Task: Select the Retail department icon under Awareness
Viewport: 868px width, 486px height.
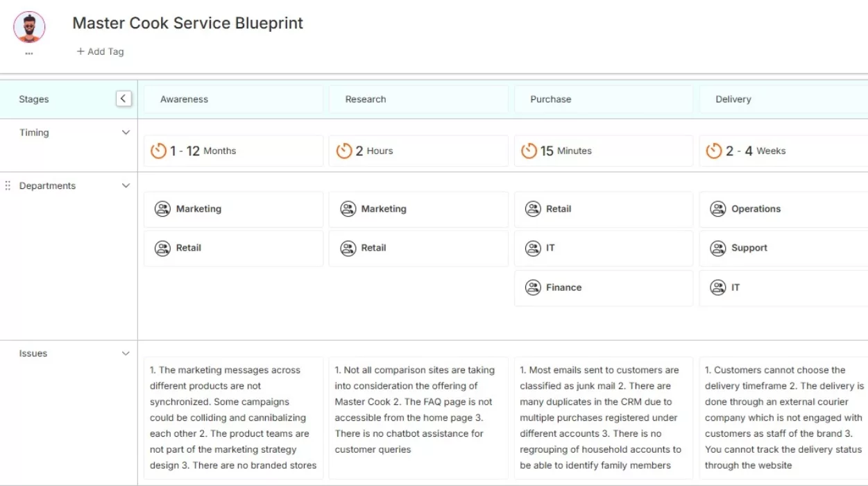Action: [162, 248]
